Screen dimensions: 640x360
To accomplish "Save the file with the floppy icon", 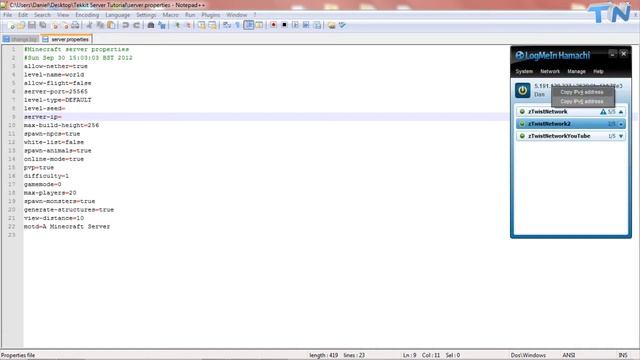I will [32, 25].
